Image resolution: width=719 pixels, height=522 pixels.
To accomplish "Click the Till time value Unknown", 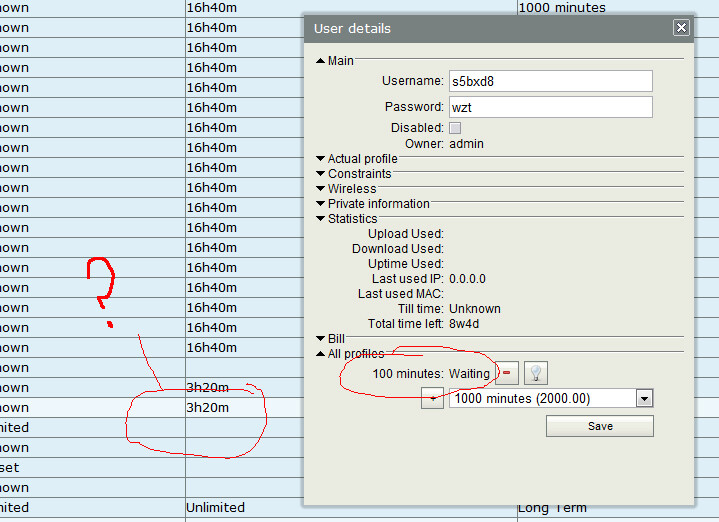I will click(475, 309).
